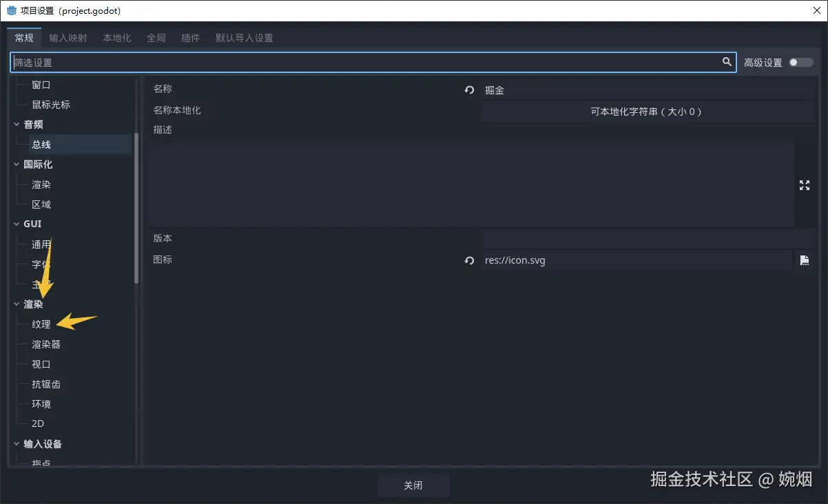This screenshot has height=504, width=828.
Task: Switch to the 常规 tab
Action: click(24, 38)
